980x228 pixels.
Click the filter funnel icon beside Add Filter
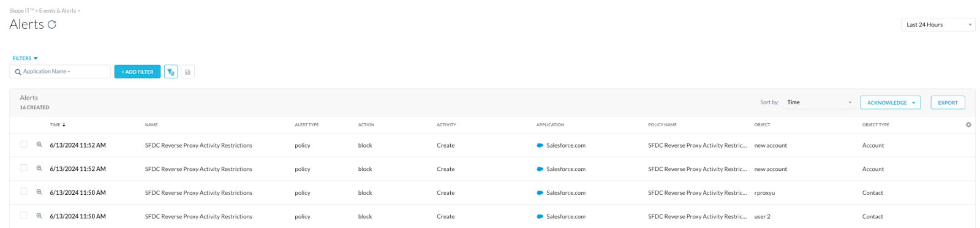[x=171, y=72]
